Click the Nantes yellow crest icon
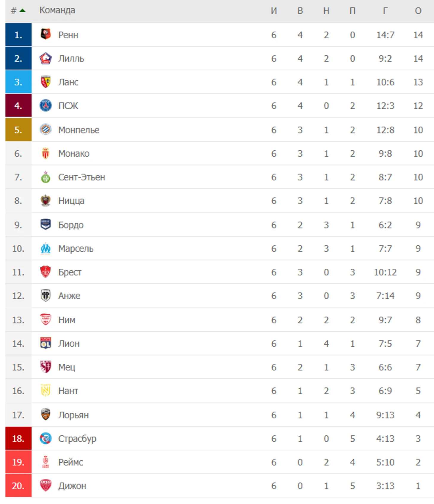 45,390
